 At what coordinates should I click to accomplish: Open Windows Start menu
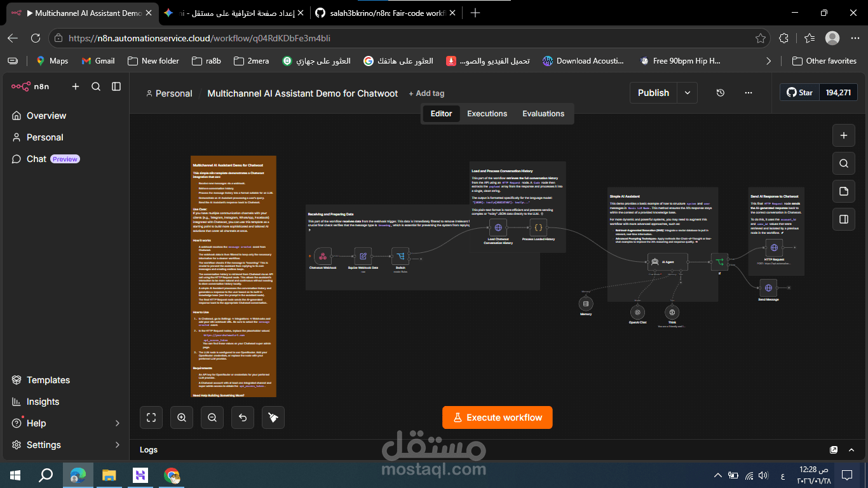click(x=15, y=475)
